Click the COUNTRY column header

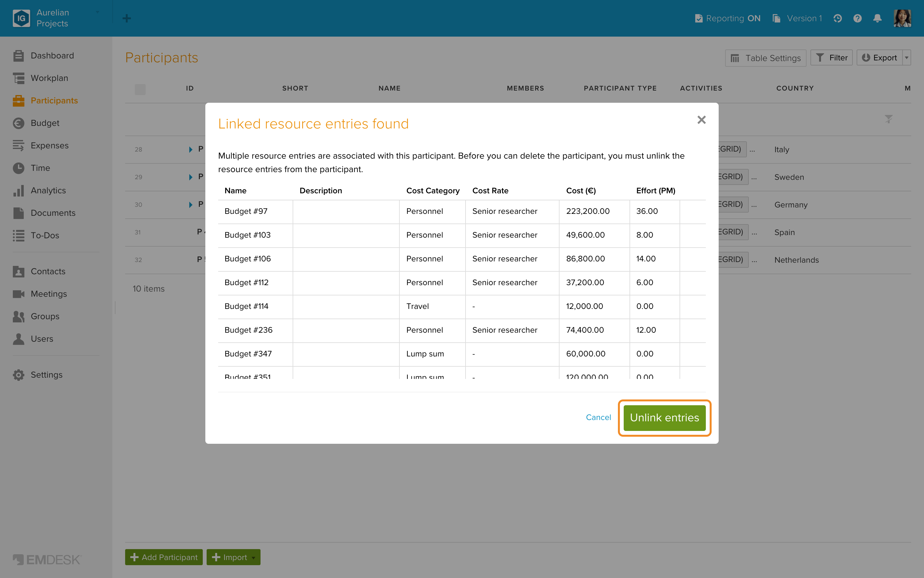pos(795,88)
